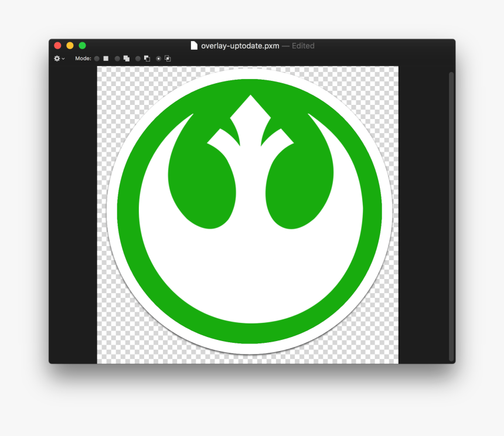Click the vertical scrollbar on right side
504x436 pixels.
click(451, 217)
